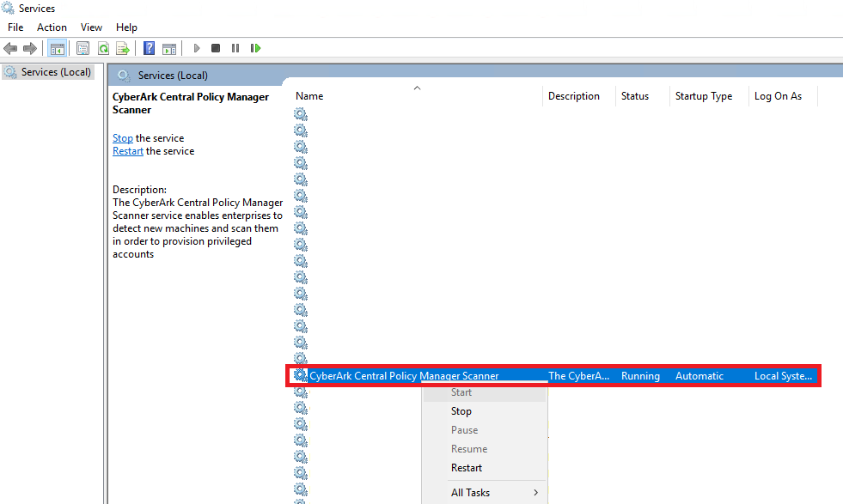
Task: Click the Name column sort chevron
Action: click(417, 87)
